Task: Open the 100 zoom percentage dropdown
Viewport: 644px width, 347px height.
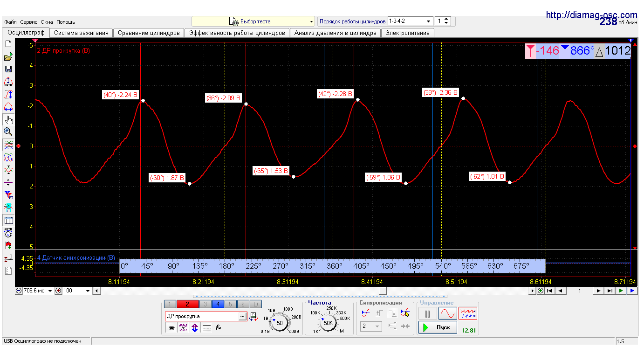Action: click(x=77, y=291)
